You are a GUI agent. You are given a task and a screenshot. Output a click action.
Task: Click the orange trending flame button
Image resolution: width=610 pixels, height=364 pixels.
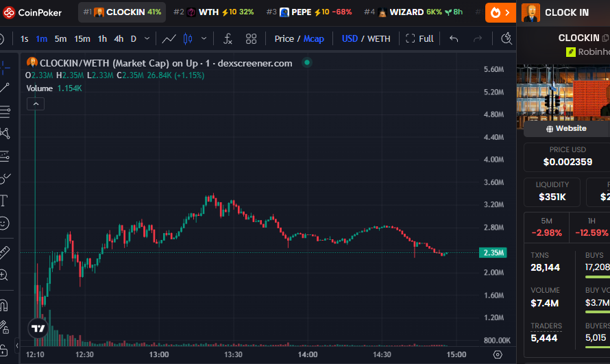[x=501, y=12]
